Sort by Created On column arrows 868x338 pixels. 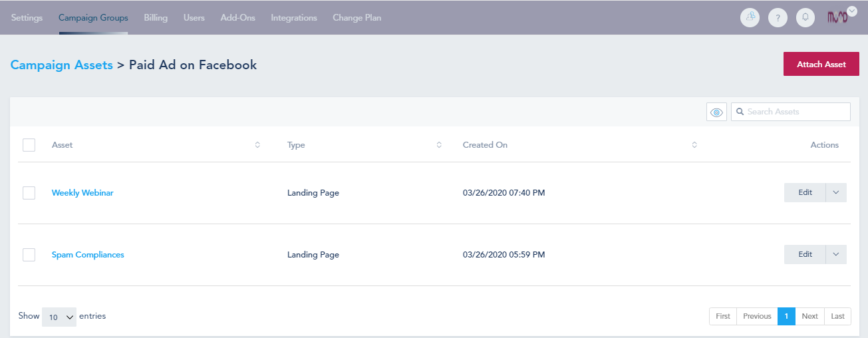tap(694, 144)
